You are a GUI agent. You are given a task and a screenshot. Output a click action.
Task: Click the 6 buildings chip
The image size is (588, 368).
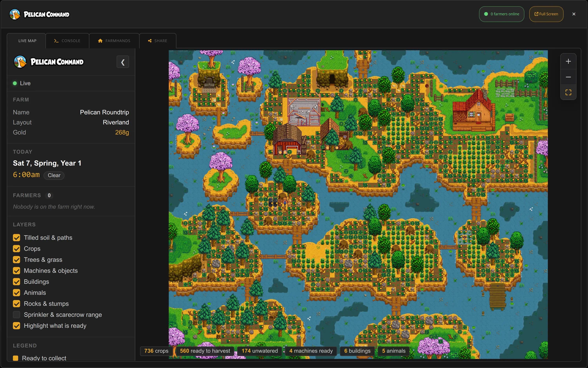[x=357, y=351]
